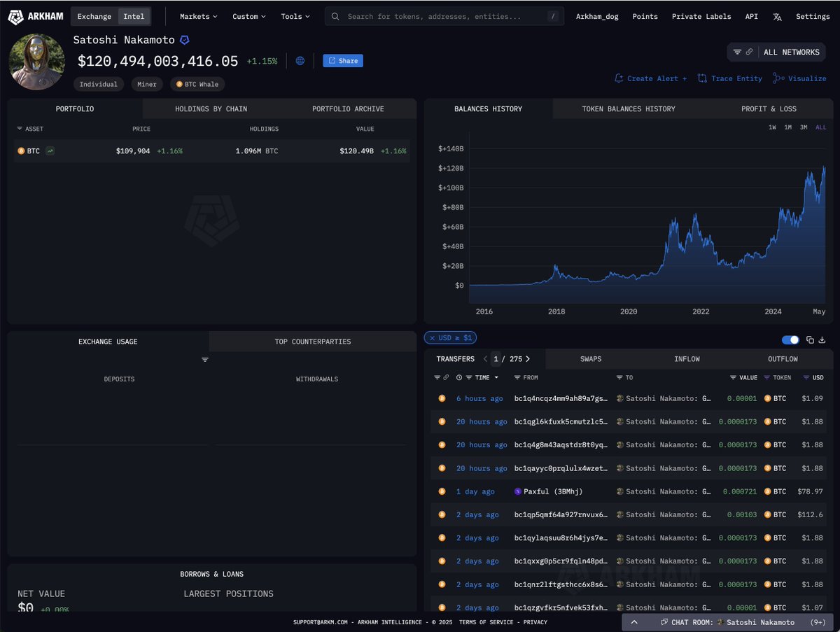Click the chain link icon beside All Networks
Viewport: 840px width, 632px height.
749,52
